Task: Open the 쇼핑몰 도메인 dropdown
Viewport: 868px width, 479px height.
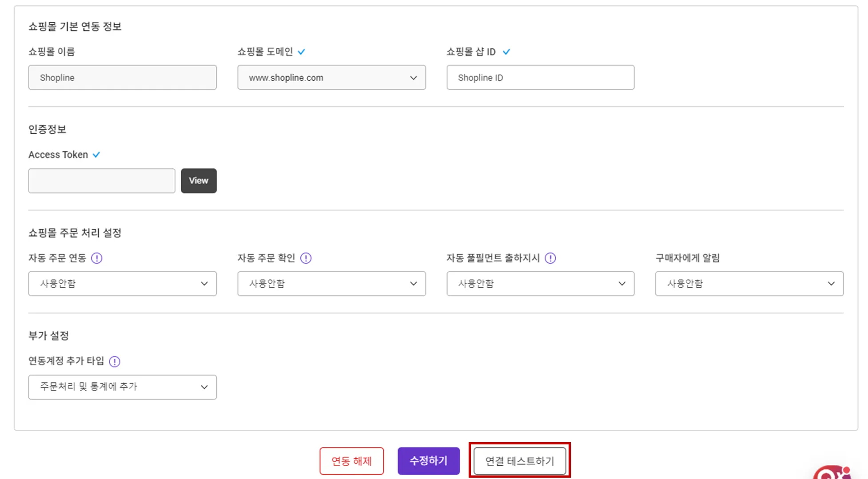Action: pos(331,78)
